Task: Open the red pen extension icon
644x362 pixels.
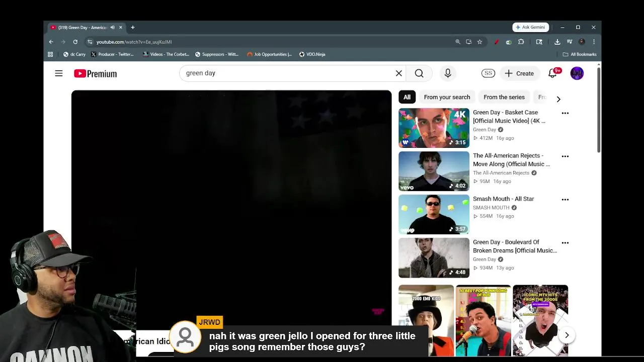Action: 497,42
